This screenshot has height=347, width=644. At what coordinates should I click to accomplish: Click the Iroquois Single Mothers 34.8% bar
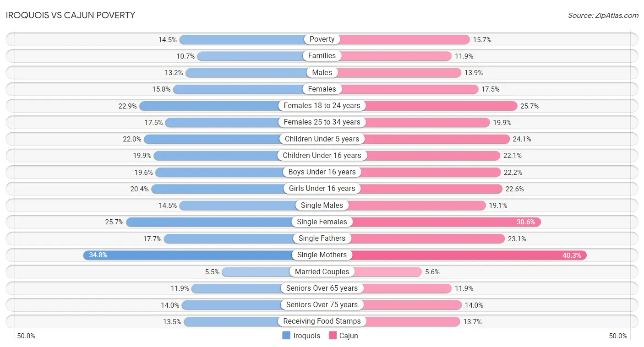(x=202, y=255)
